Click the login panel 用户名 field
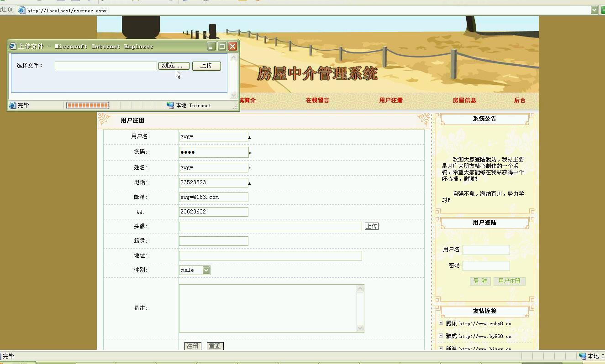Image resolution: width=605 pixels, height=364 pixels. [486, 250]
